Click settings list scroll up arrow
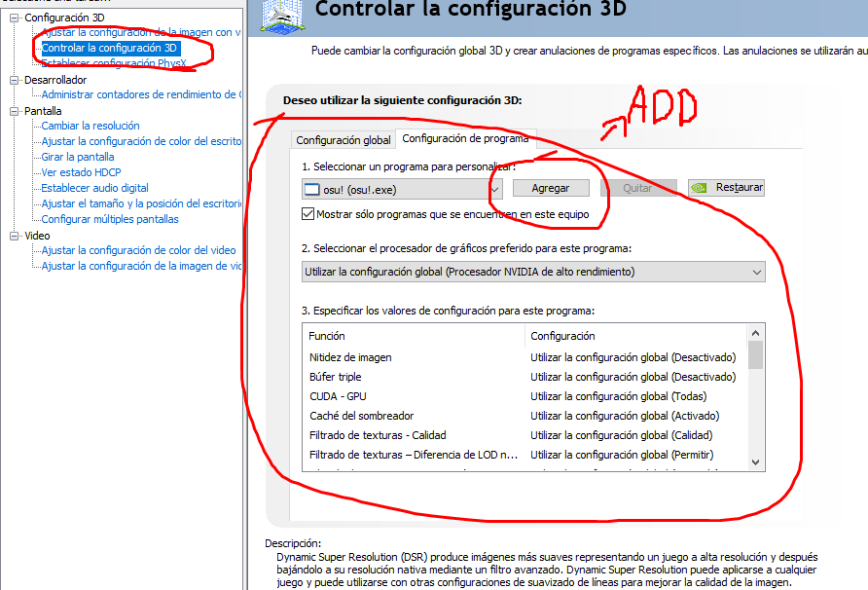 756,333
